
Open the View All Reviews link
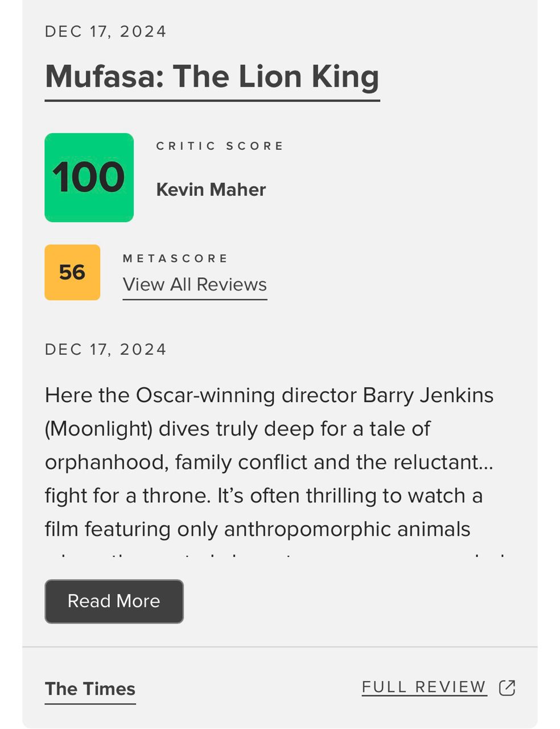[195, 284]
